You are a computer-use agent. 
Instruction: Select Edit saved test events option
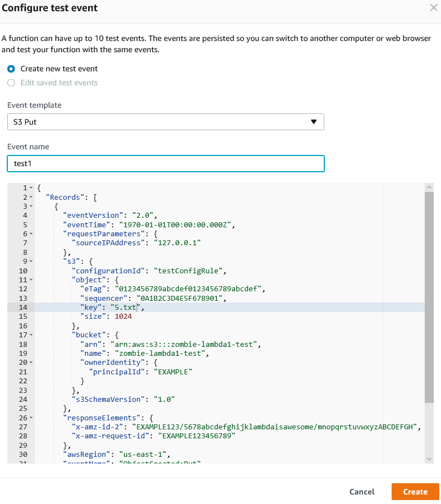11,83
